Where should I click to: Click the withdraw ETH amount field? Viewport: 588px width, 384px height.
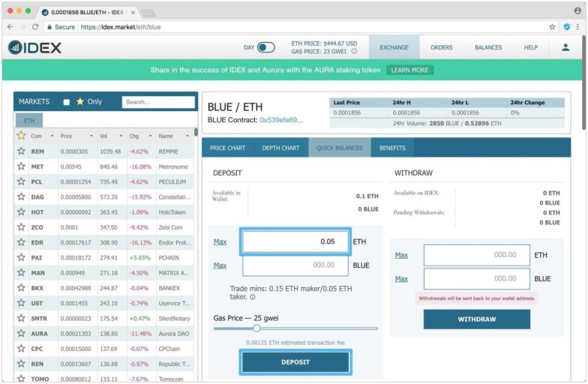coord(477,255)
